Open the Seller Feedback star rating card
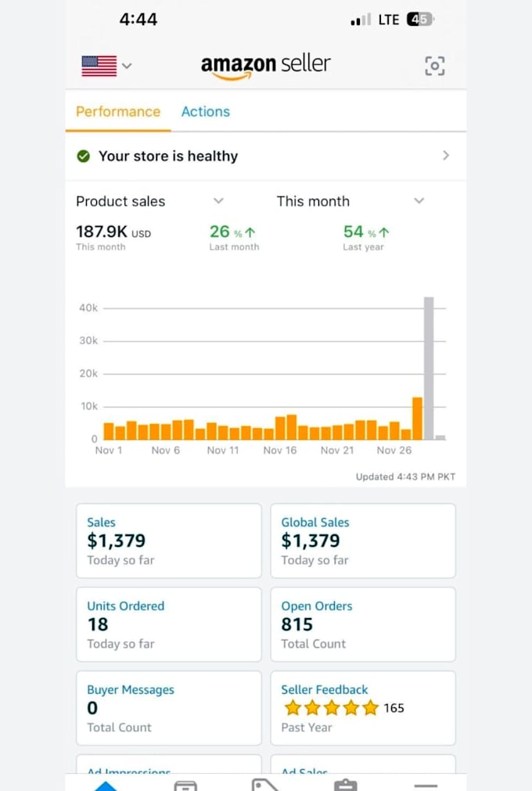The height and width of the screenshot is (791, 532). point(363,708)
